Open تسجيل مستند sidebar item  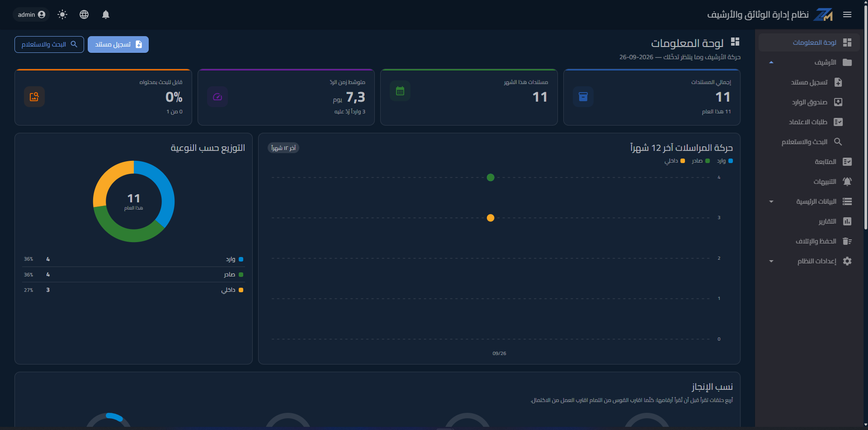coord(809,82)
